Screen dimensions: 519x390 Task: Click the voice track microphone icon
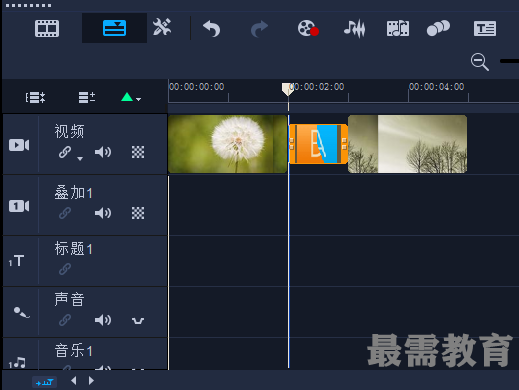22,312
